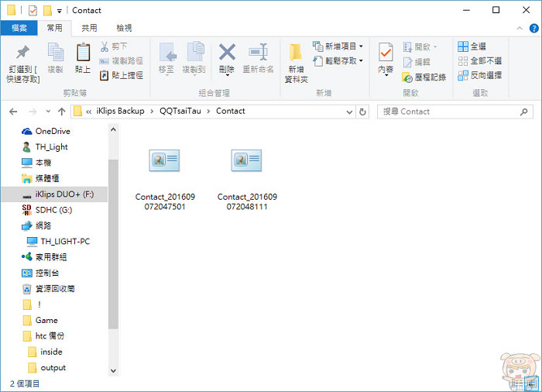
Task: Select iKlips DUO+ (F:) drive
Action: click(55, 194)
